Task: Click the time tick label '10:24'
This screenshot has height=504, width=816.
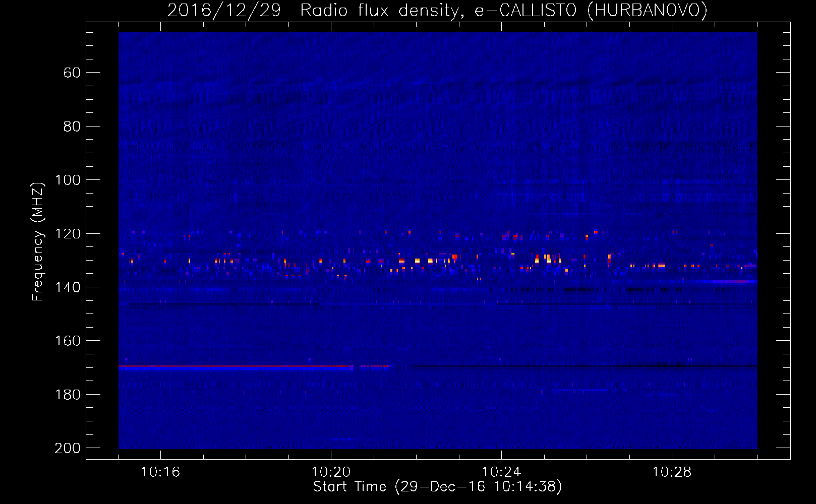Action: coord(501,472)
